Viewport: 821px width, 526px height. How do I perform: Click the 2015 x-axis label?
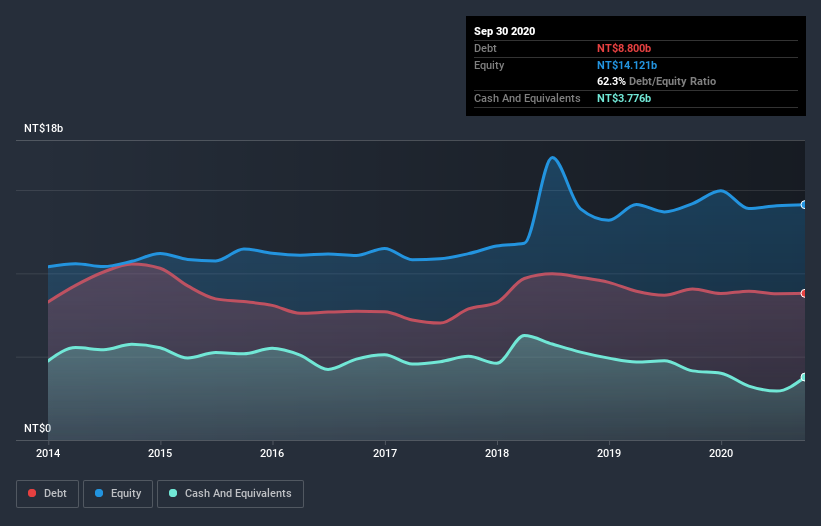click(160, 453)
